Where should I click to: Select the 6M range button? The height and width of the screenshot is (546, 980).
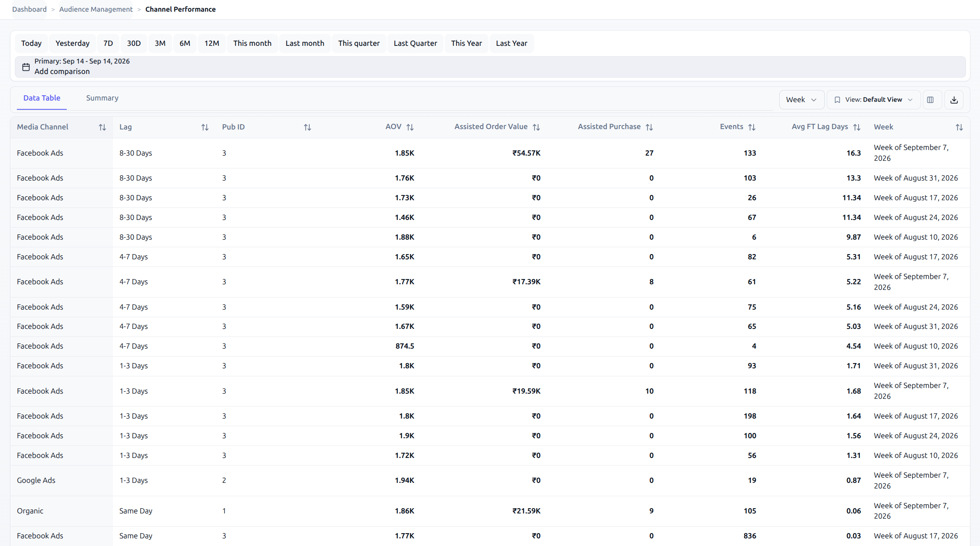point(185,43)
